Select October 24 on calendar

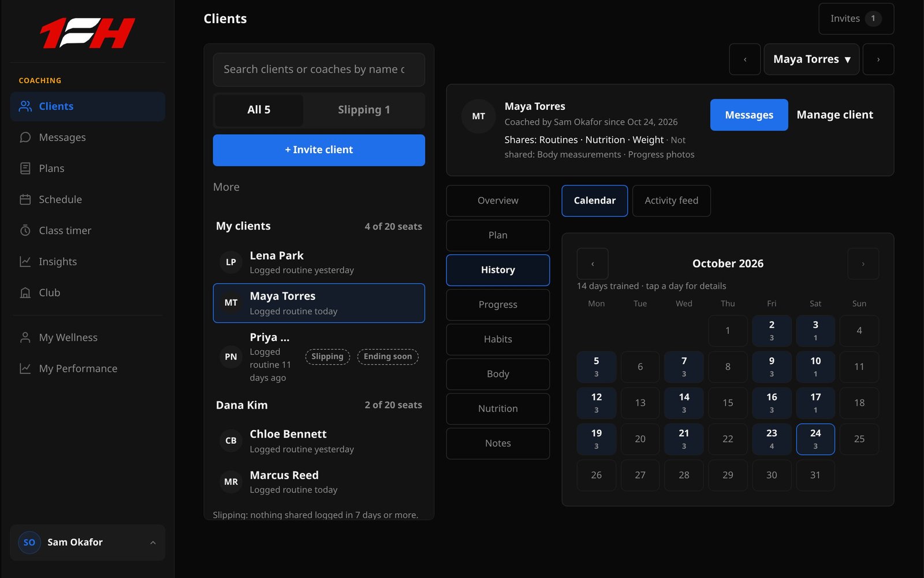click(815, 439)
